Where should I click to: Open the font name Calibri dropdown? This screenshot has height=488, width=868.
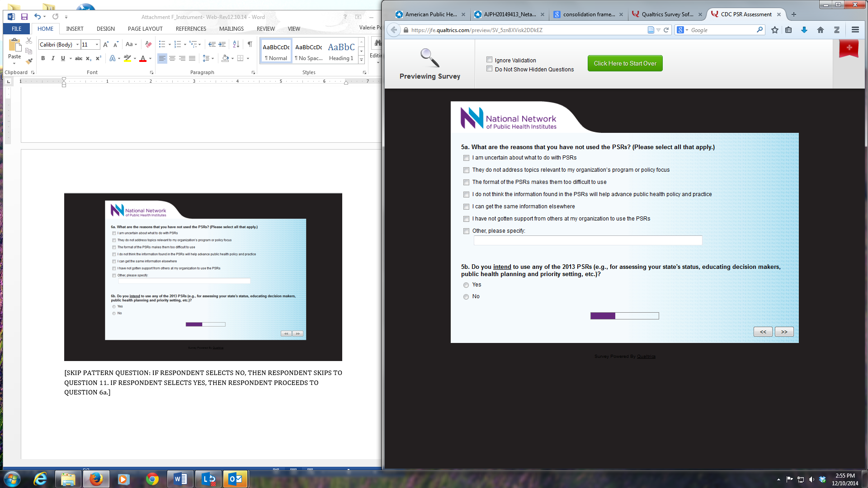77,44
